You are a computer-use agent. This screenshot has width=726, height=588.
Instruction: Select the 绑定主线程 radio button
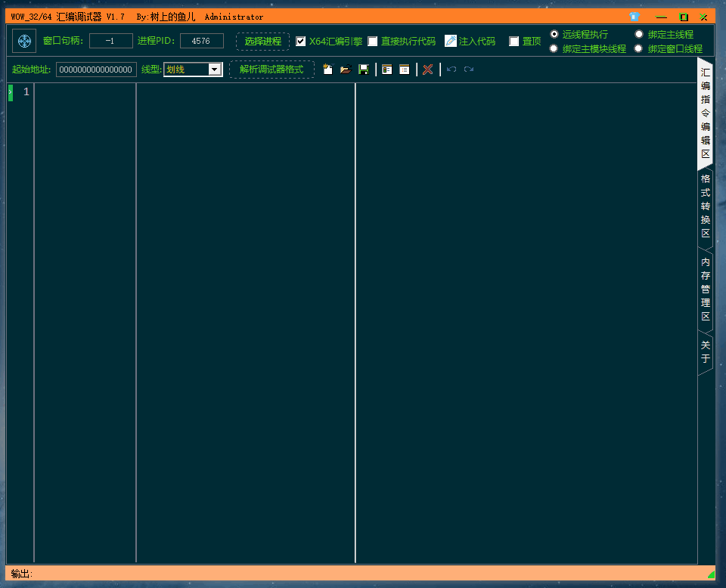pos(639,34)
